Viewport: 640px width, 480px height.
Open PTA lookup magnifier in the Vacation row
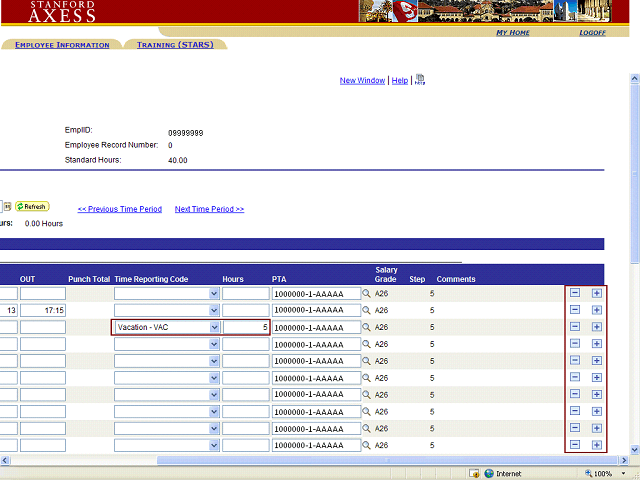pos(367,327)
